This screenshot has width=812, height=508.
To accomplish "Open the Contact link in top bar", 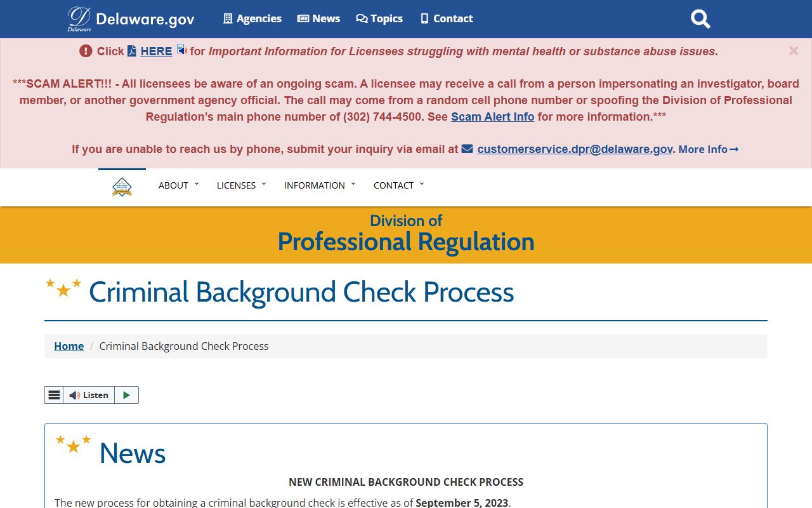I will pyautogui.click(x=447, y=18).
